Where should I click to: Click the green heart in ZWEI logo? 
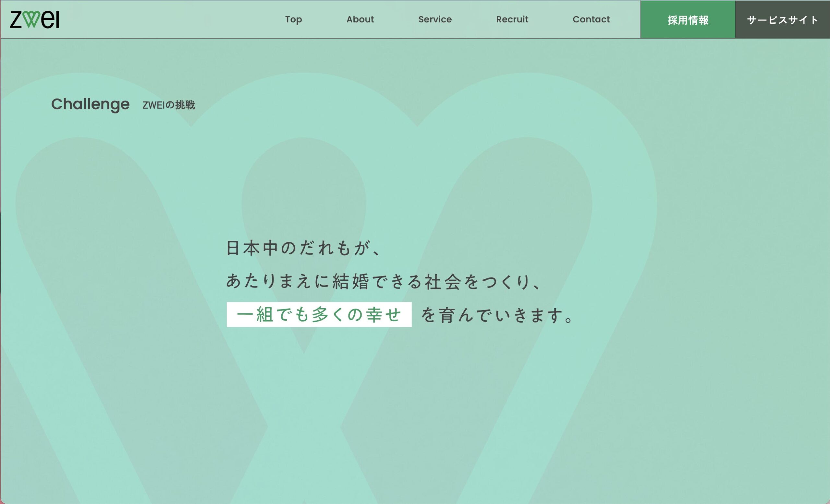pyautogui.click(x=32, y=19)
